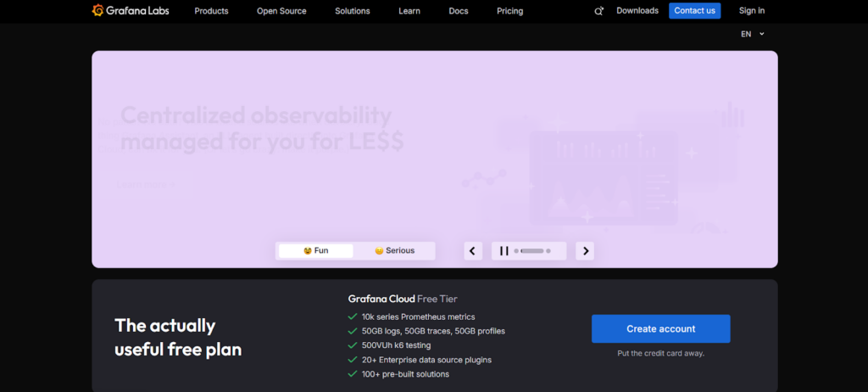This screenshot has height=392, width=868.
Task: Go to the Docs page
Action: [458, 11]
